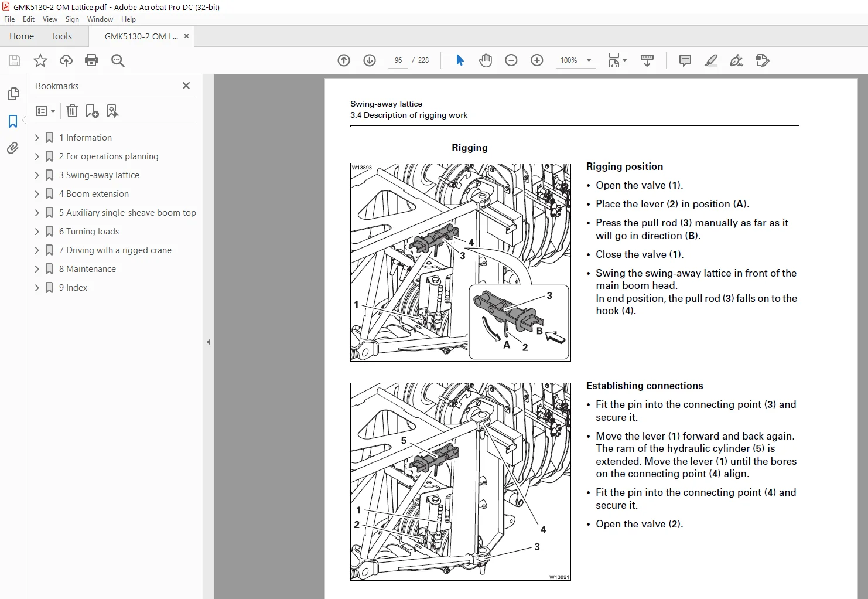
Task: Add bookmark star icon in toolbar
Action: coord(40,60)
